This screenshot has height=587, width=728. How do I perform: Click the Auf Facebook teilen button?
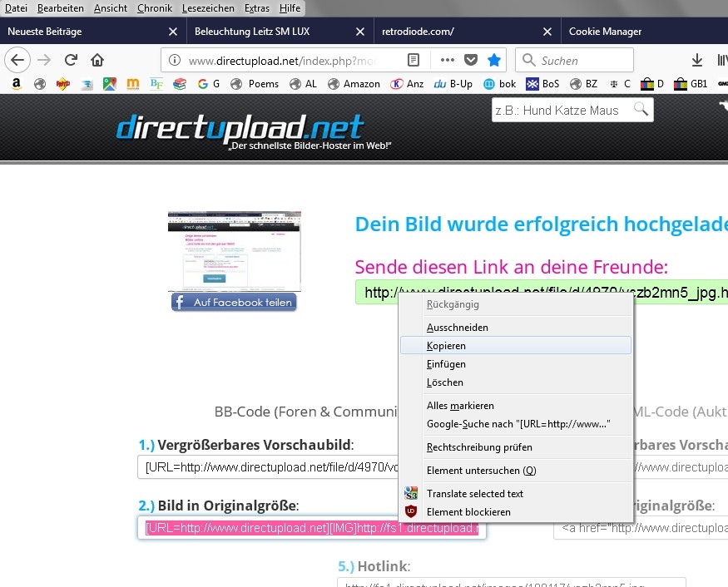point(234,302)
